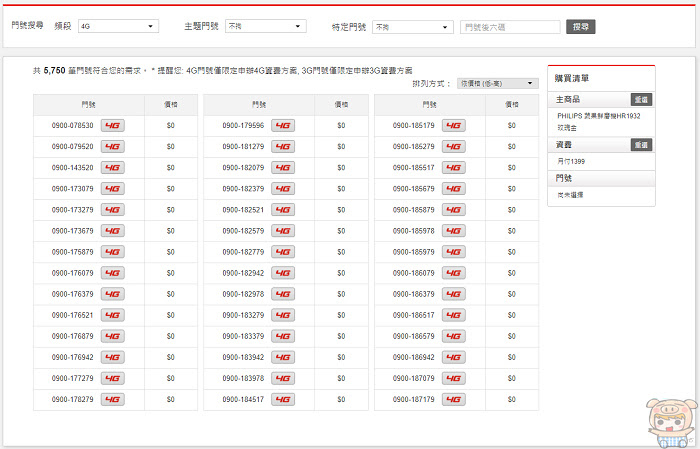The width and height of the screenshot is (700, 449).
Task: Choose the 4G badge next to 0900-186942
Action: pyautogui.click(x=454, y=357)
